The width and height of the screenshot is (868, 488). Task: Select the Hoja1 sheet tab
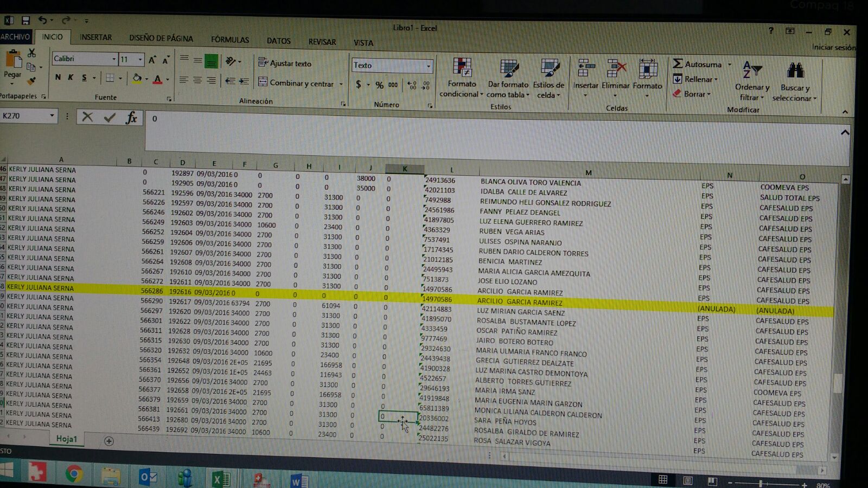67,439
